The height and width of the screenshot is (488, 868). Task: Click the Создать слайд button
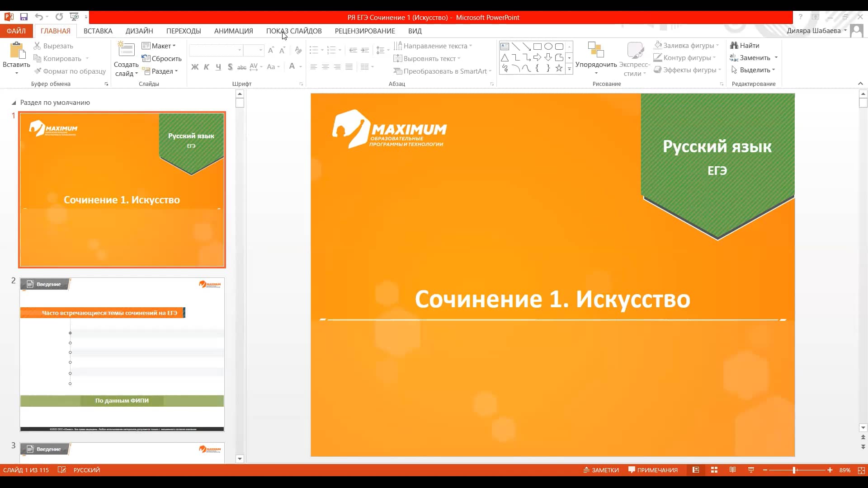pos(126,58)
